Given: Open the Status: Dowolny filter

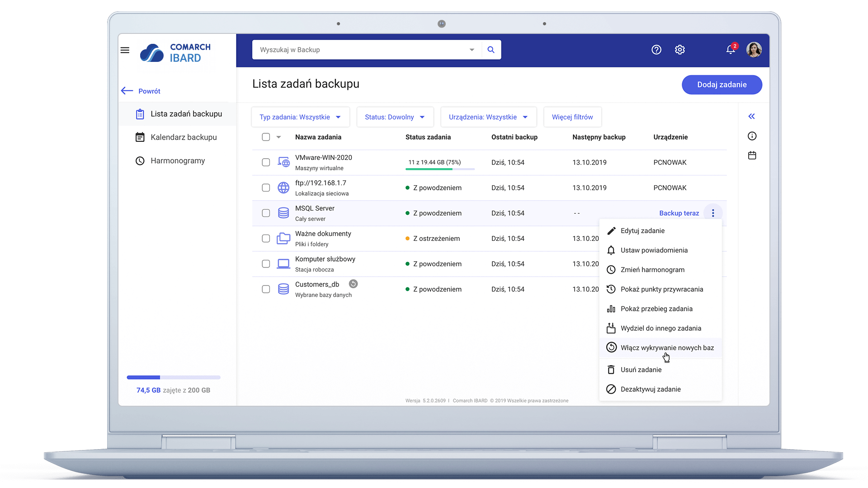Looking at the screenshot, I should coord(395,117).
